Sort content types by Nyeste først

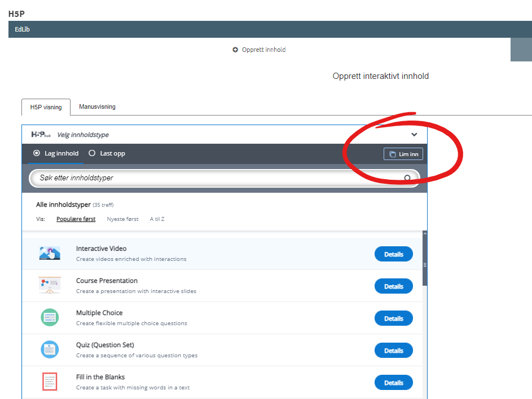(x=123, y=219)
